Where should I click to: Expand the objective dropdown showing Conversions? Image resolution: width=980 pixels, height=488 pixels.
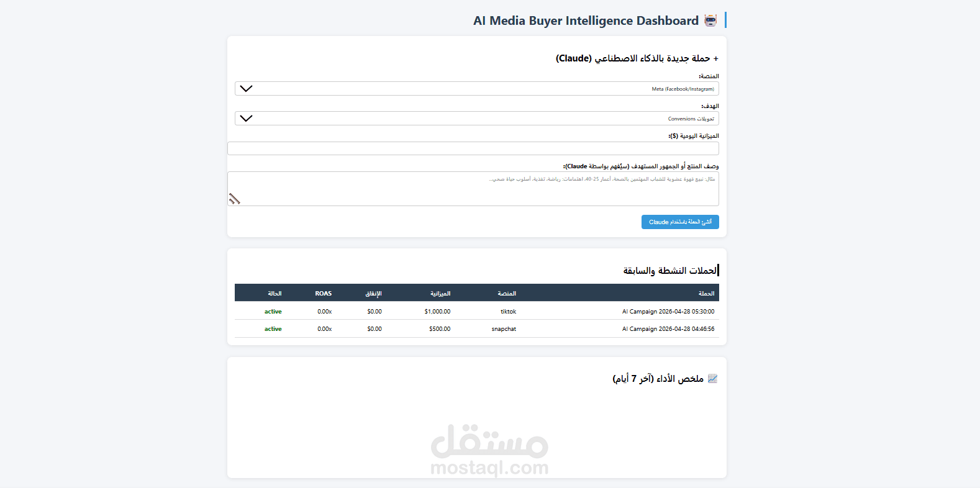click(477, 119)
